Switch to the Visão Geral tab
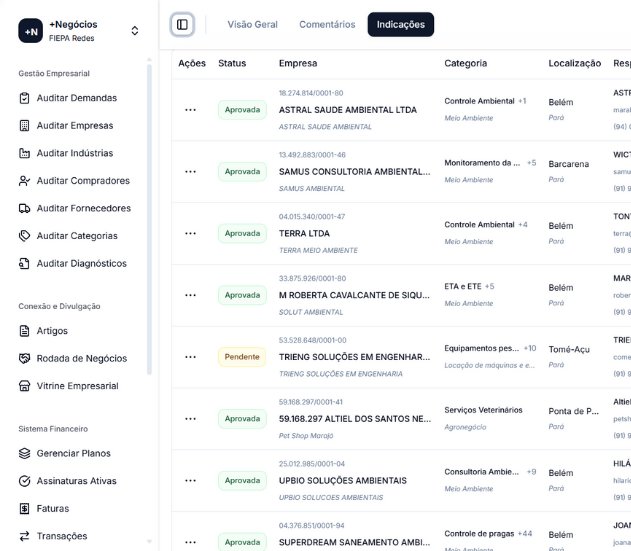The width and height of the screenshot is (631, 551). (x=252, y=24)
